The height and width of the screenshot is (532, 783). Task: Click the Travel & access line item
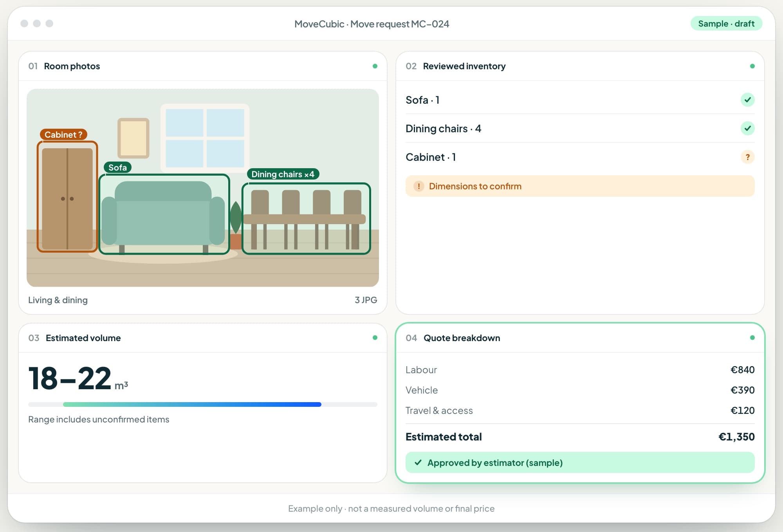click(580, 410)
